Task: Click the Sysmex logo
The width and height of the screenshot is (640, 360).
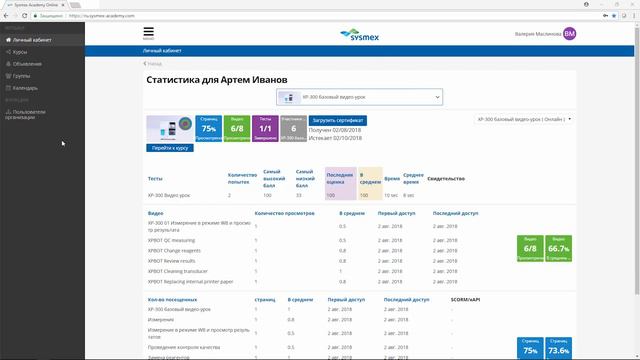Action: tap(360, 35)
